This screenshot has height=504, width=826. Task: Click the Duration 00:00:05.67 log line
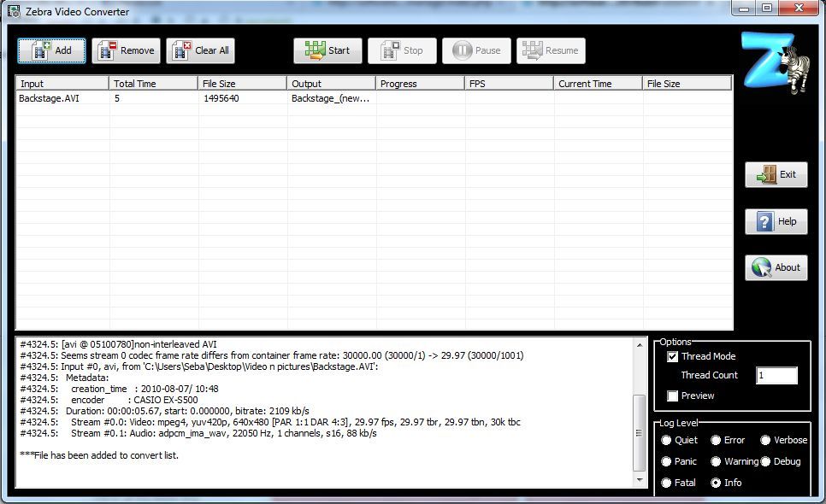coord(164,411)
